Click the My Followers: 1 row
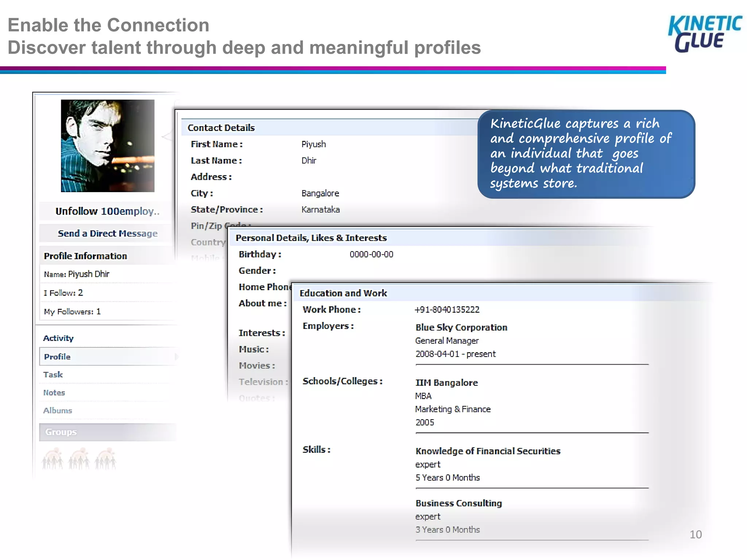 [107, 311]
